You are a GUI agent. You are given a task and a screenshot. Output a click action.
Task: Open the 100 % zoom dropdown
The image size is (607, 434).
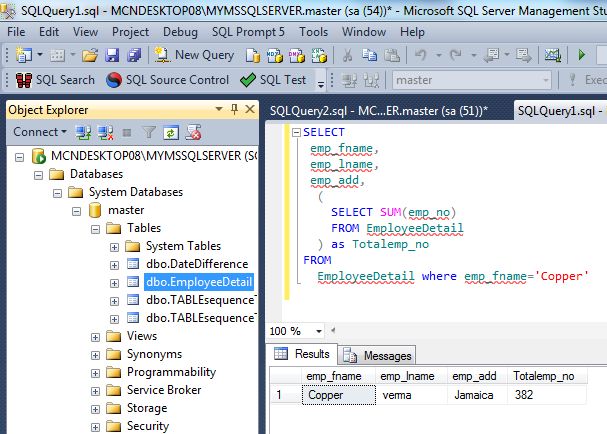(x=319, y=331)
